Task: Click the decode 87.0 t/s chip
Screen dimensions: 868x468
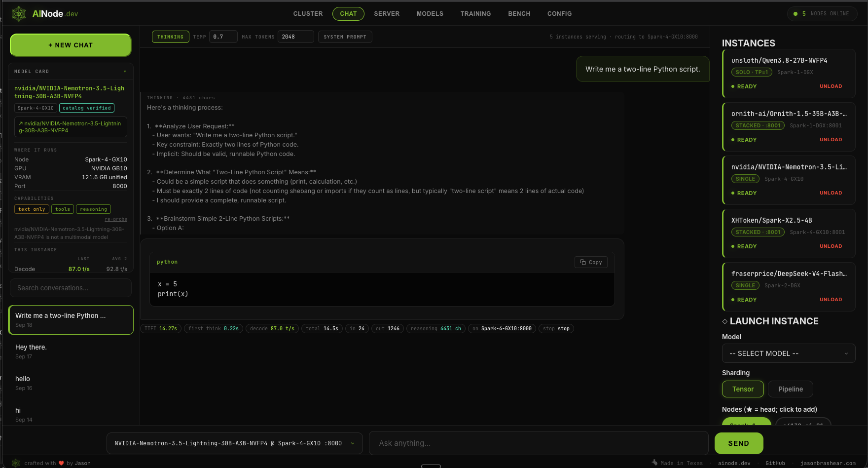Action: click(272, 329)
